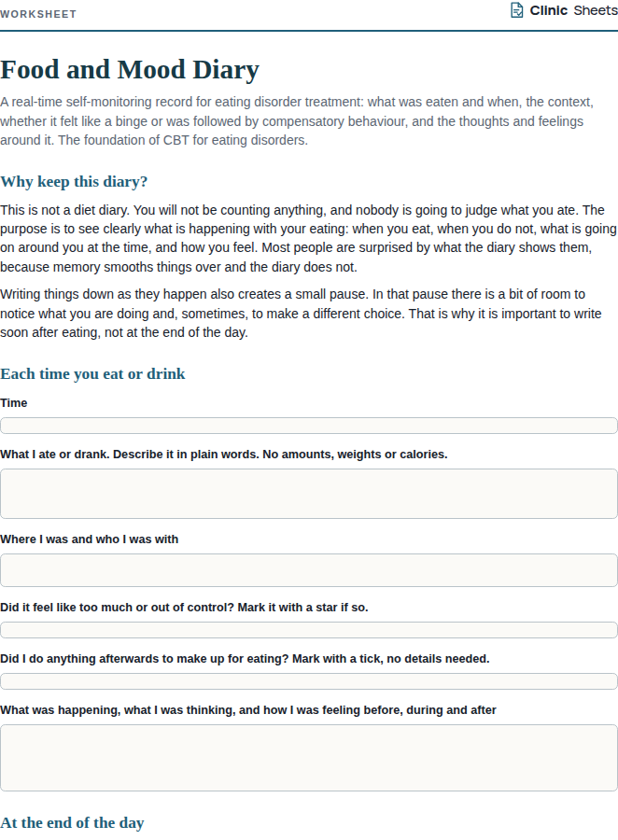Click the Each time you eat or drink heading
The height and width of the screenshot is (840, 618).
[92, 374]
